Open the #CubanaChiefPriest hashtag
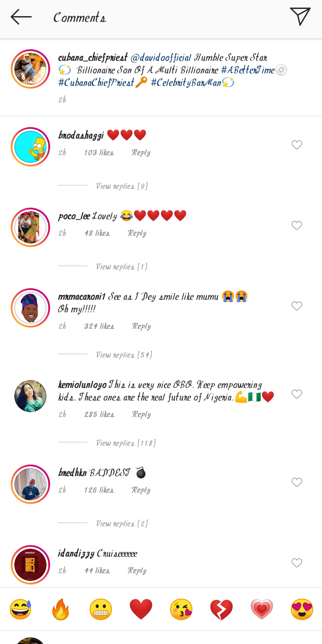322x644 pixels. pos(96,83)
